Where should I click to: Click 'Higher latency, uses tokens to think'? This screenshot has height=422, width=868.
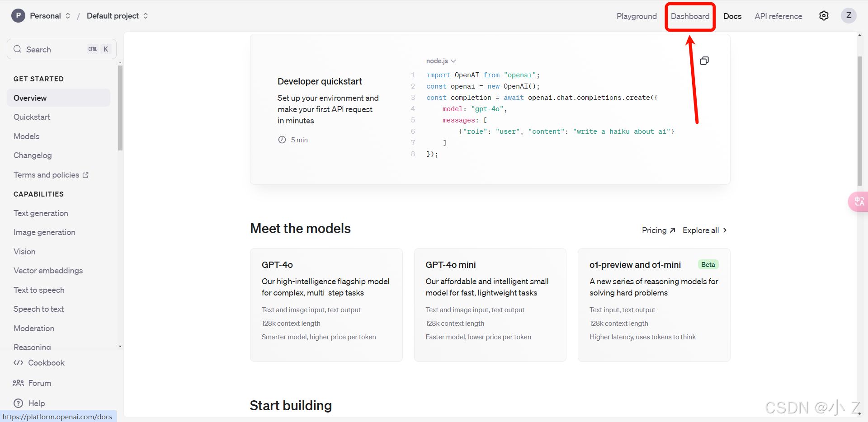[x=642, y=337]
